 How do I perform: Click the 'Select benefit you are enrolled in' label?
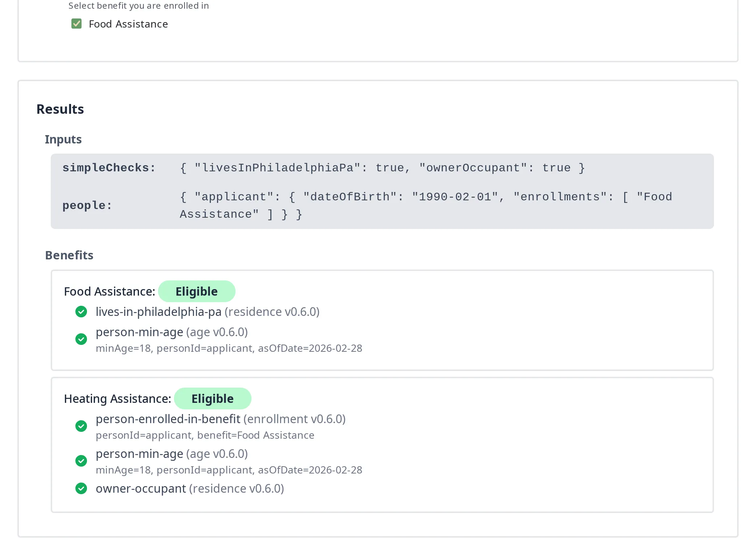(138, 6)
